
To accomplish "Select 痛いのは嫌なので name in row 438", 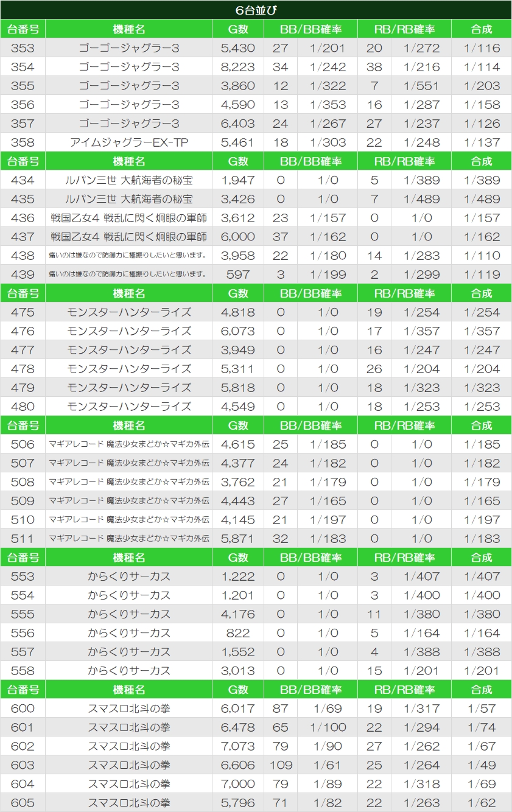I will 129,256.
